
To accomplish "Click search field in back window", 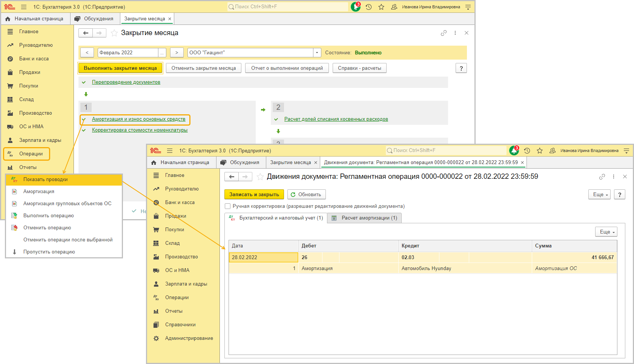I will coord(287,7).
